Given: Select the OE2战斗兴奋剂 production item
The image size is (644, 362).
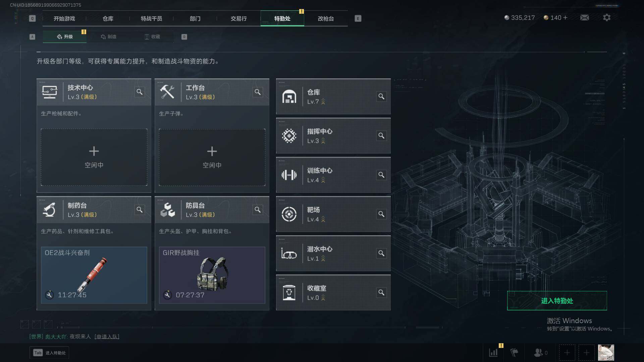Looking at the screenshot, I should tap(94, 275).
